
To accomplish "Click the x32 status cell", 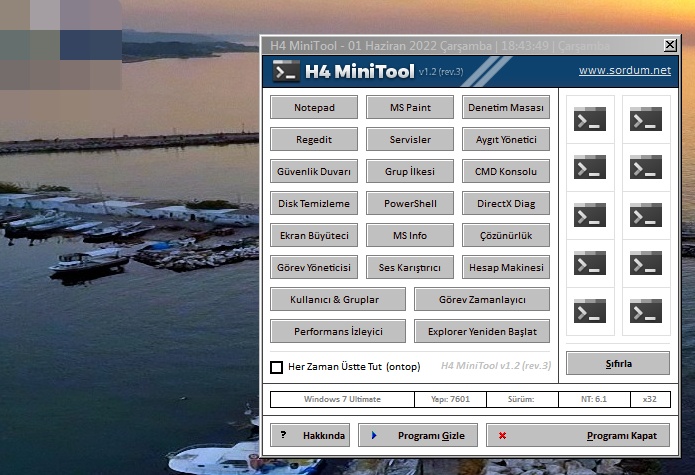I will point(650,399).
